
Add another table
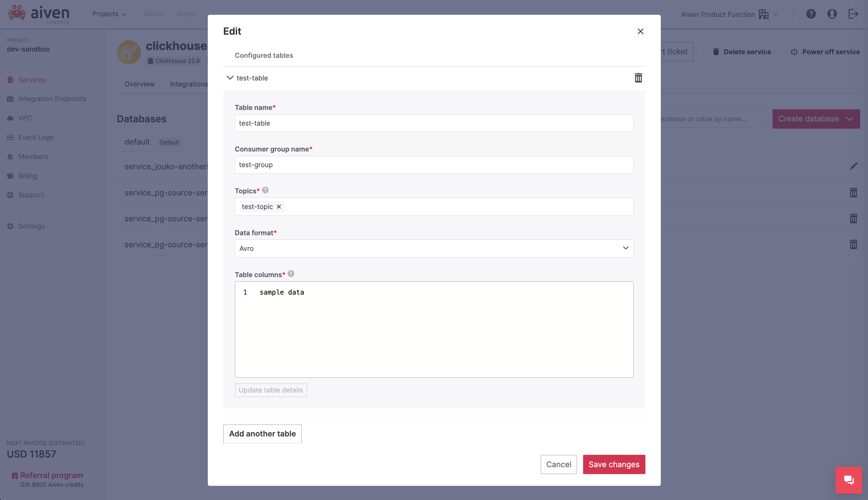click(x=262, y=434)
